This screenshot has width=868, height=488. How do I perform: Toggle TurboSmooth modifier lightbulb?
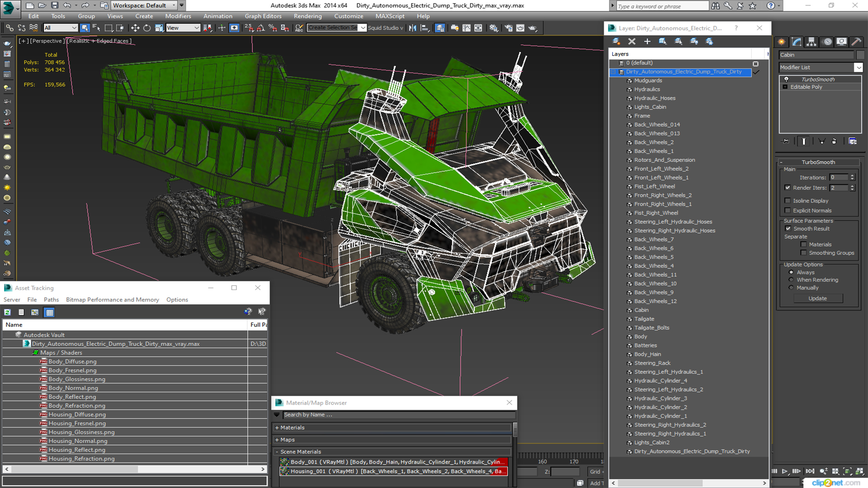[786, 79]
